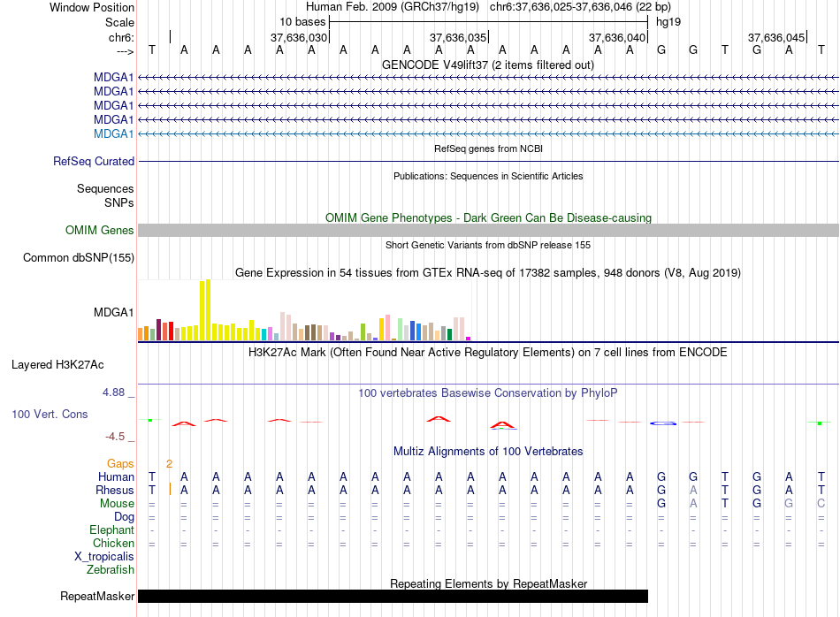
Task: Click the 100 Vert. Cons track label
Action: [x=50, y=414]
